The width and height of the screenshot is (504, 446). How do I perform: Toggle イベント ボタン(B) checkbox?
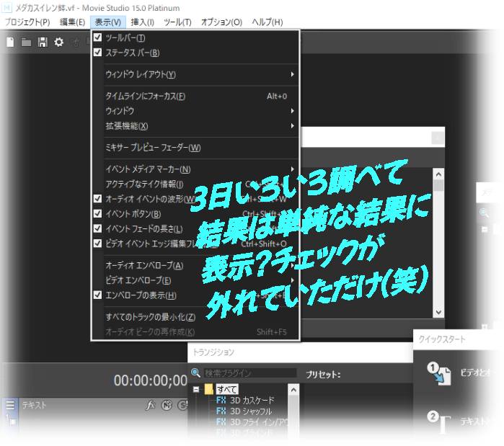[x=98, y=213]
